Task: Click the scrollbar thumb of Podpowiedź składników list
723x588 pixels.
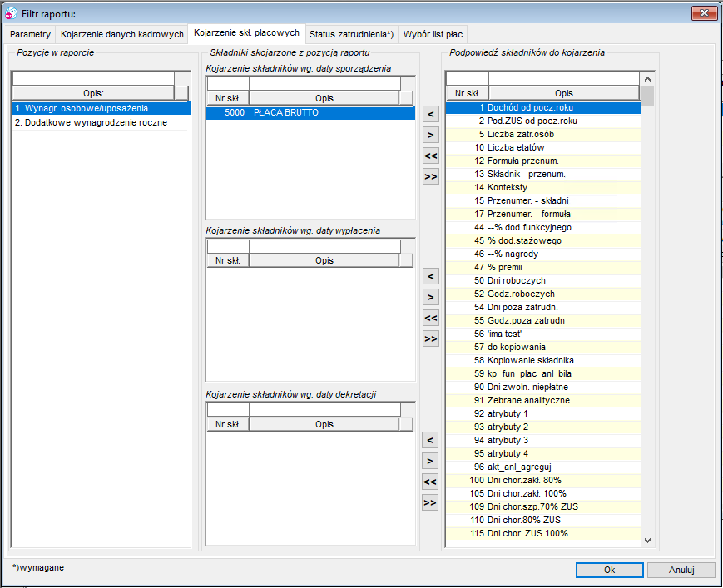Action: click(x=648, y=96)
